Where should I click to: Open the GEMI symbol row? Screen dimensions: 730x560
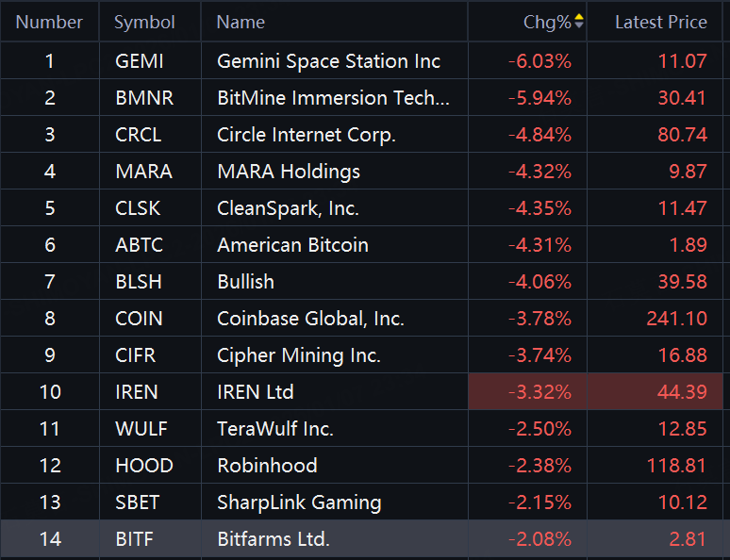pyautogui.click(x=139, y=61)
